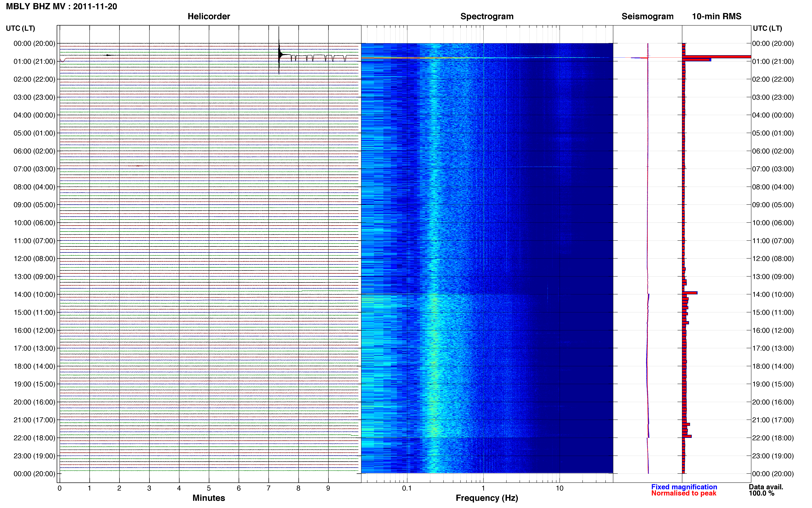Viewport: 812px width, 508px height.
Task: Click the MBLY BHZ MV : 2011-11-20 title
Action: point(61,6)
